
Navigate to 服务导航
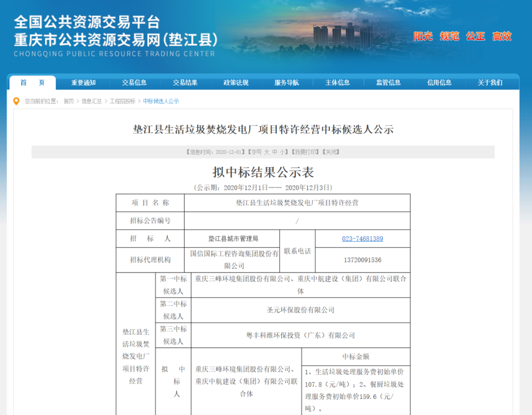click(287, 83)
